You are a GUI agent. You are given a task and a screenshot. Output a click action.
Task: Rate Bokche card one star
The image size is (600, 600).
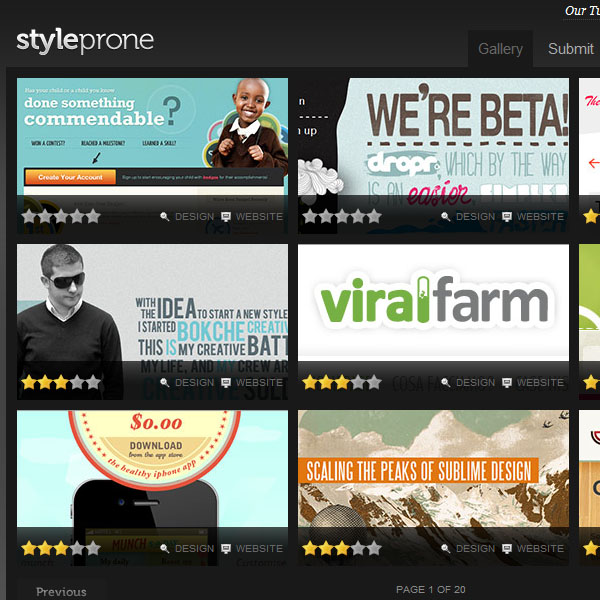point(29,382)
